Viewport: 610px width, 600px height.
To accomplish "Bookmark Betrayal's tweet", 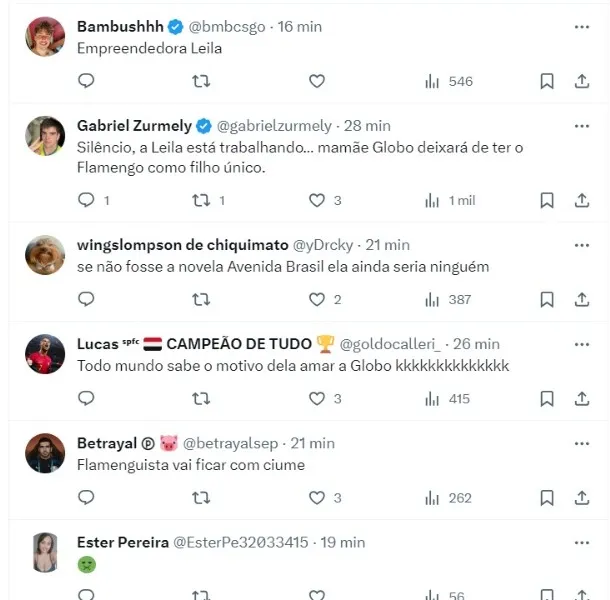I will click(547, 497).
